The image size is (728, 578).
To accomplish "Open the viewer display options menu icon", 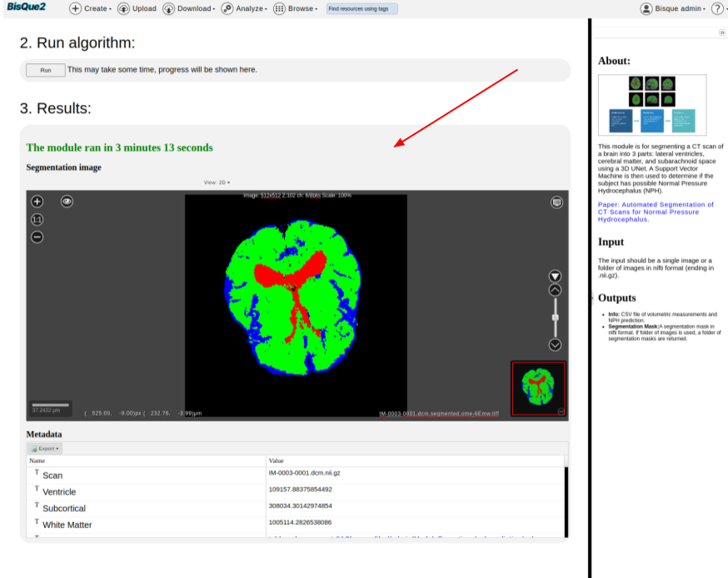I will (556, 202).
